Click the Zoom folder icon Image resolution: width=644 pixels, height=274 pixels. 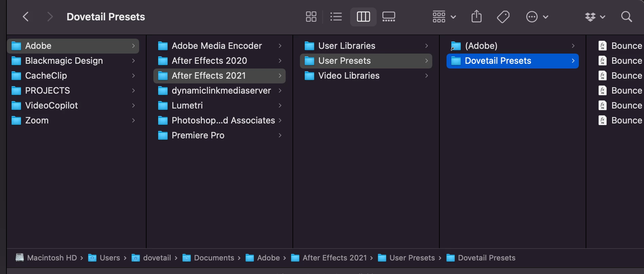tap(16, 121)
